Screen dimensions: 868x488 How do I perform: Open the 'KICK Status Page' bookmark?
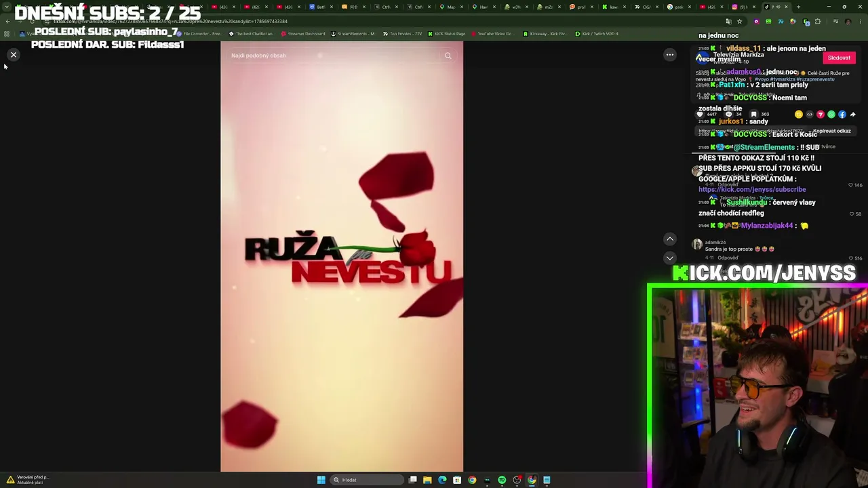point(446,34)
